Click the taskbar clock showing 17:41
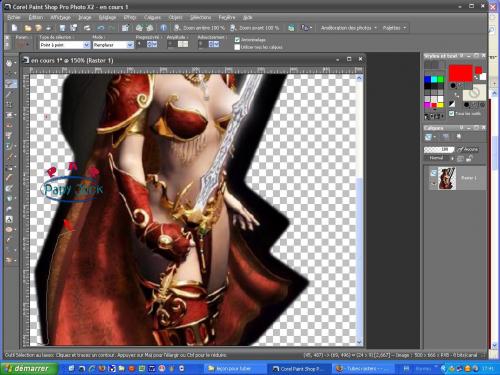The height and width of the screenshot is (375, 500). 488,368
